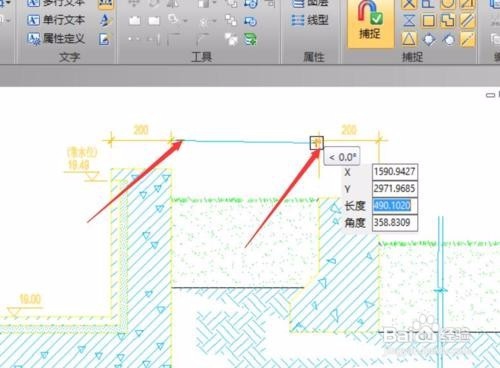Click the blue monitor refresh tool icon
Image resolution: width=500 pixels, height=368 pixels.
tap(250, 21)
